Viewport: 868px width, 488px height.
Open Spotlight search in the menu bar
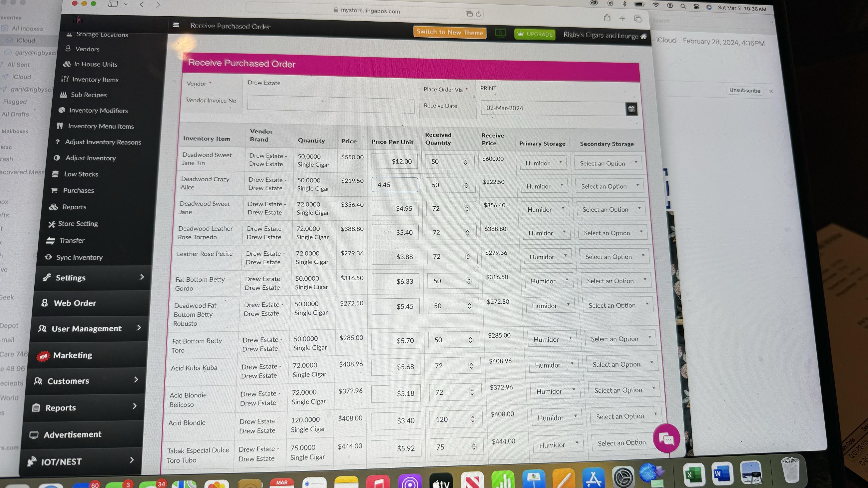point(683,6)
